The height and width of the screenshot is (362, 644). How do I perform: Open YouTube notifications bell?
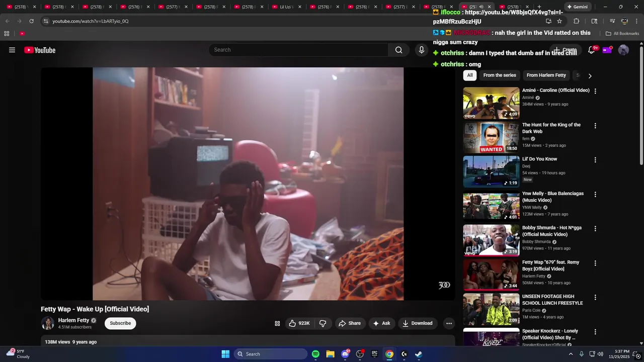click(x=592, y=50)
